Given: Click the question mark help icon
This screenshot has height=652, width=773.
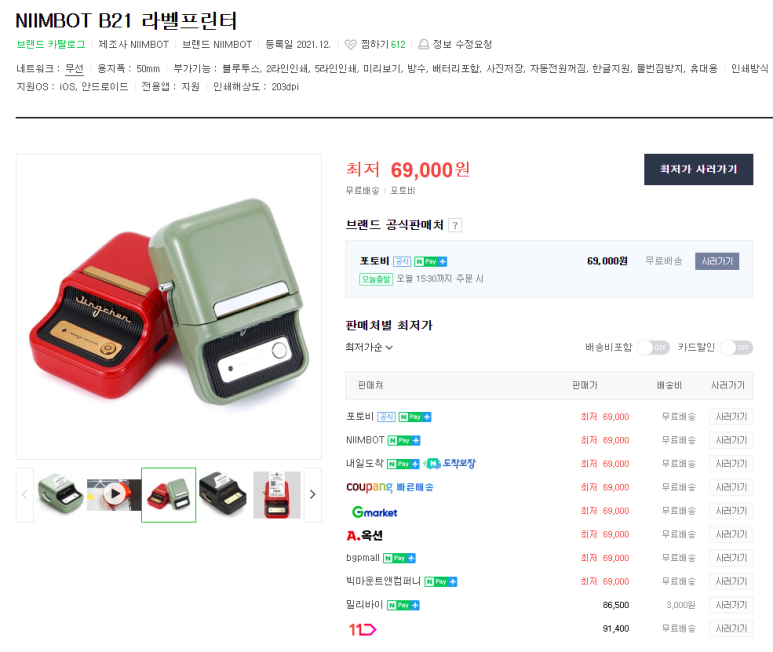Looking at the screenshot, I should (455, 226).
